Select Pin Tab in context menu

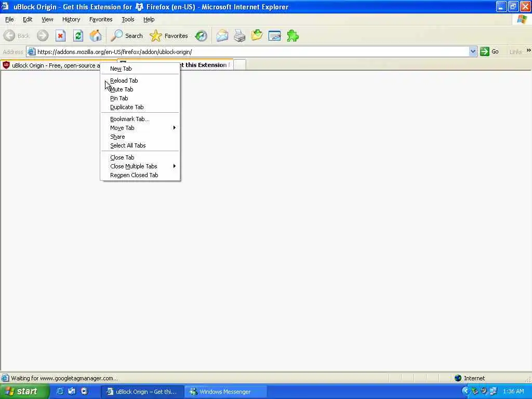point(140,98)
